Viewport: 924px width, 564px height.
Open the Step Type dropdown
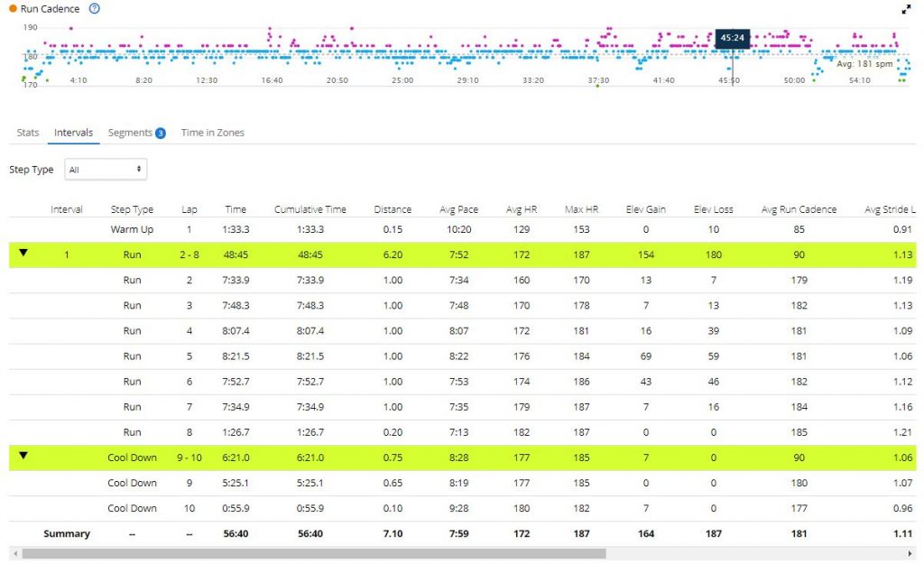point(106,170)
